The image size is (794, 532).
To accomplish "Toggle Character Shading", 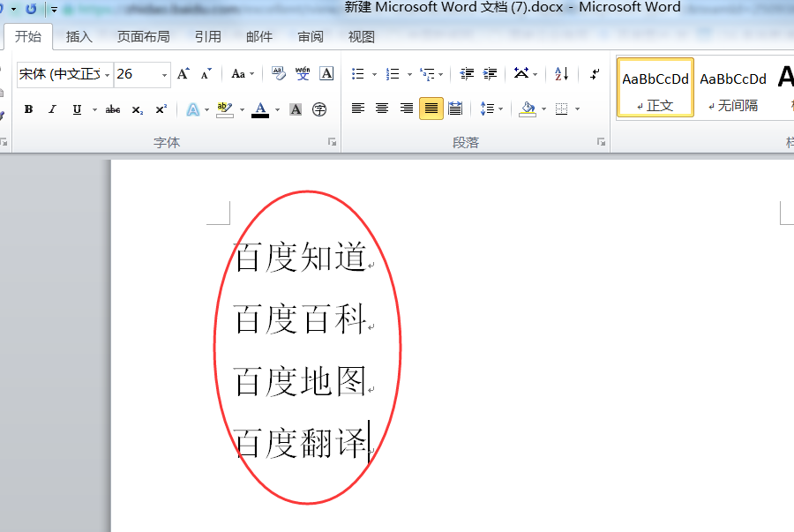I will pyautogui.click(x=296, y=109).
